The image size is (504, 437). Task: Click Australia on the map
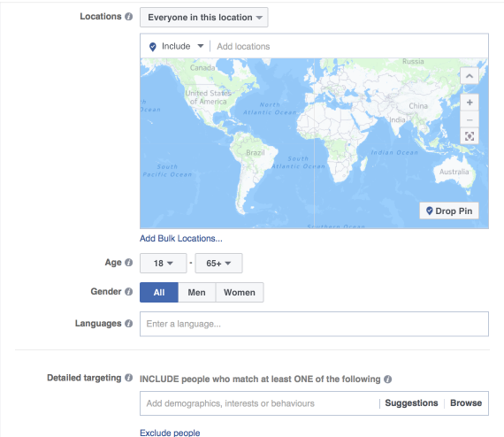[454, 172]
